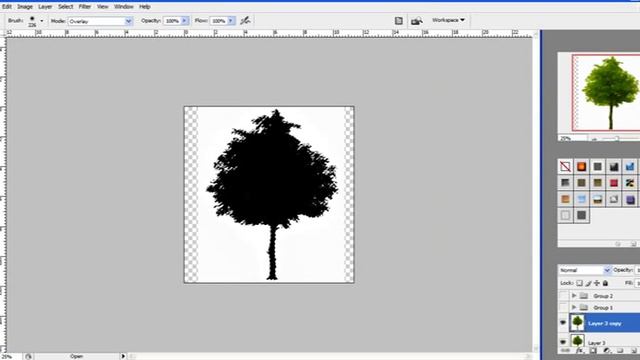This screenshot has height=360, width=640.
Task: Open the Layer menu
Action: pyautogui.click(x=45, y=7)
